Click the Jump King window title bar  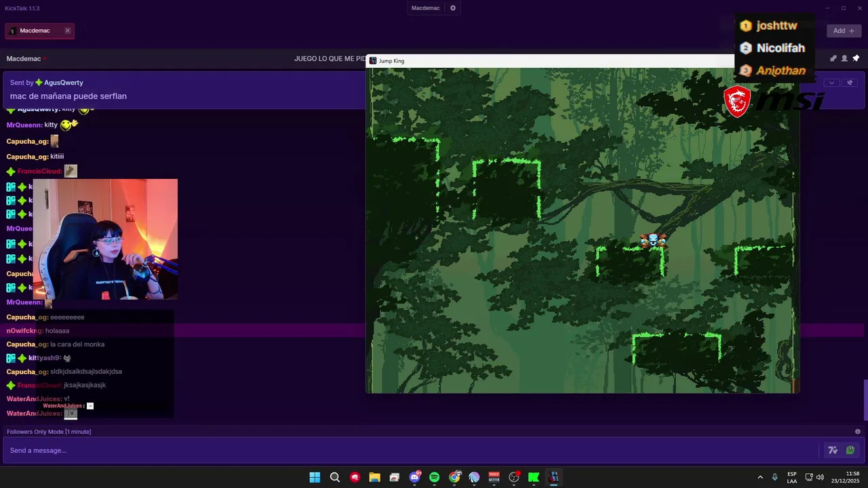(549, 61)
